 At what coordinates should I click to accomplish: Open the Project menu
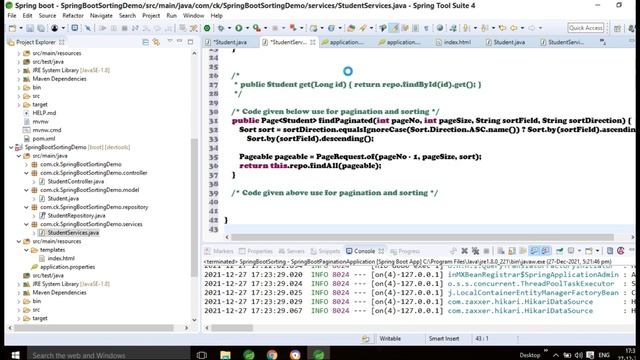point(151,16)
